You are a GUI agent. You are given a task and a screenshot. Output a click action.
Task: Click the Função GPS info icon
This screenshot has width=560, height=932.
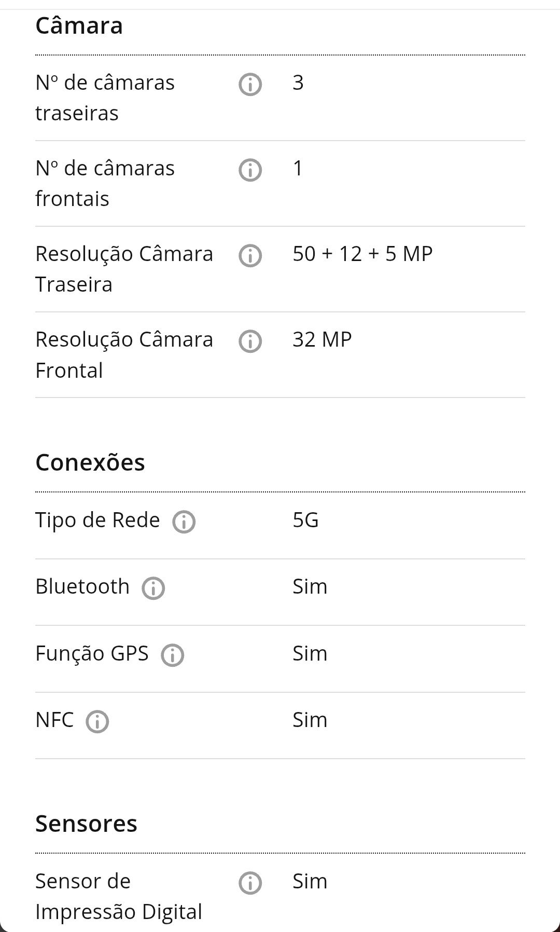172,655
